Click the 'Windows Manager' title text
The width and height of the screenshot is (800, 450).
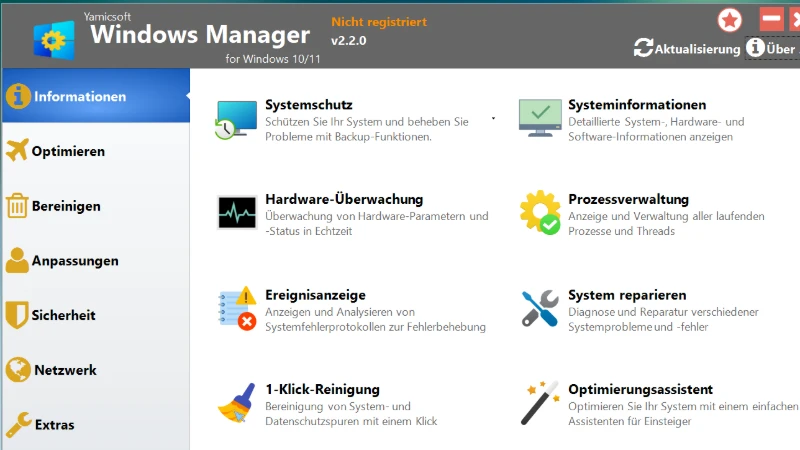(x=200, y=35)
